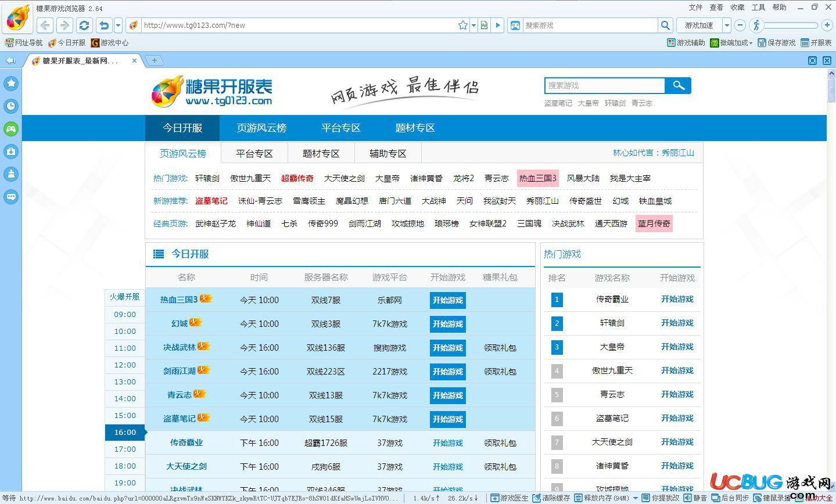Open the 文件 menu

pyautogui.click(x=695, y=8)
